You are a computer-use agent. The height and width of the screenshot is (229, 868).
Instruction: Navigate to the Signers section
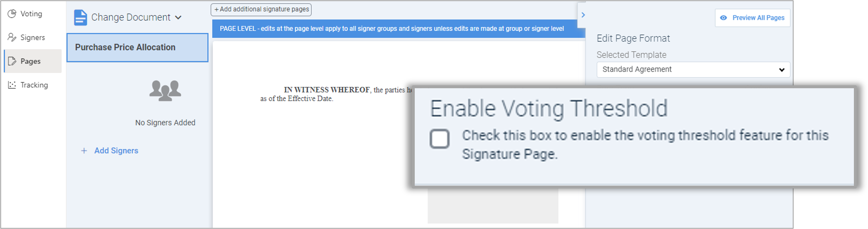(x=33, y=37)
